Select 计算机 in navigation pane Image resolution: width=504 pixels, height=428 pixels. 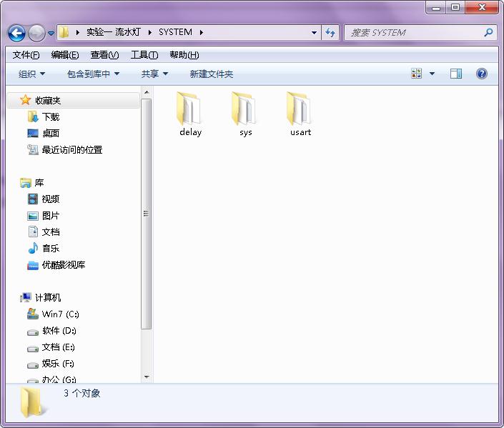point(48,298)
